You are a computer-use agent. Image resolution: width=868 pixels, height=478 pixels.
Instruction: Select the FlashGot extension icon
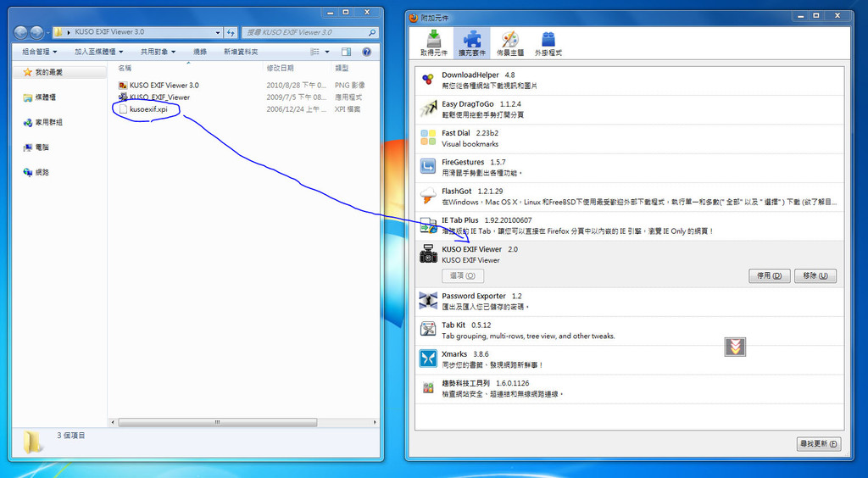click(428, 196)
